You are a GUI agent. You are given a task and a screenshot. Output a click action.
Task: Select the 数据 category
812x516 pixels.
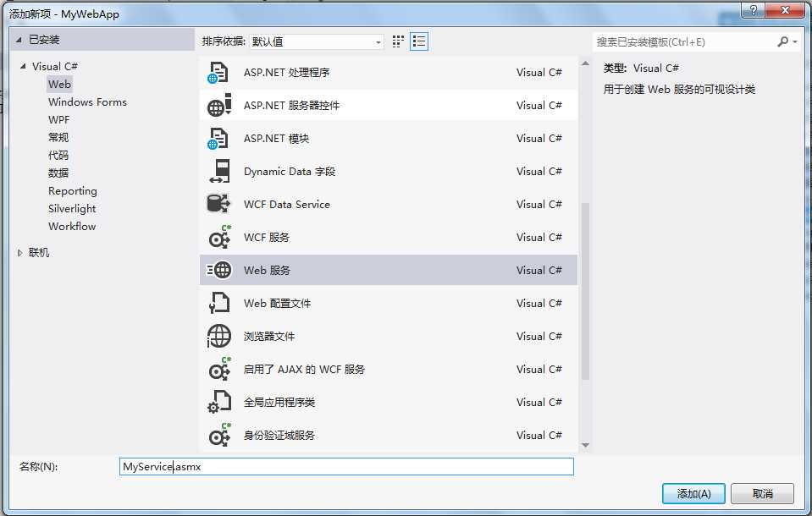pyautogui.click(x=58, y=173)
